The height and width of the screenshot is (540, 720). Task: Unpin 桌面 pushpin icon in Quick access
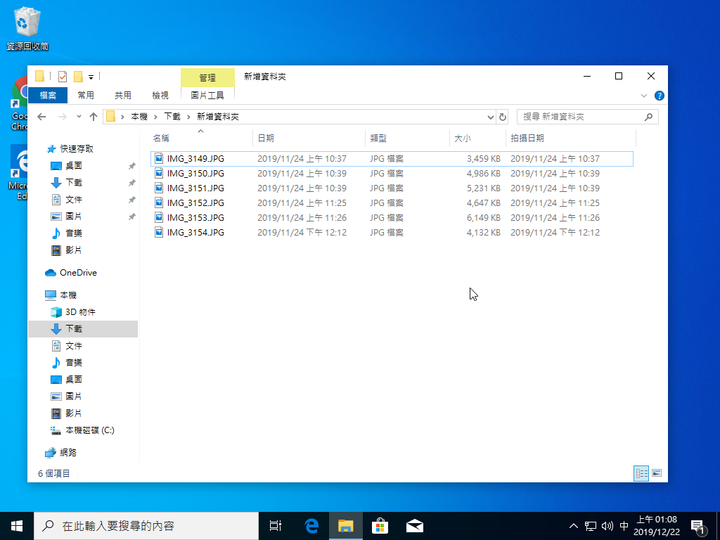point(132,166)
